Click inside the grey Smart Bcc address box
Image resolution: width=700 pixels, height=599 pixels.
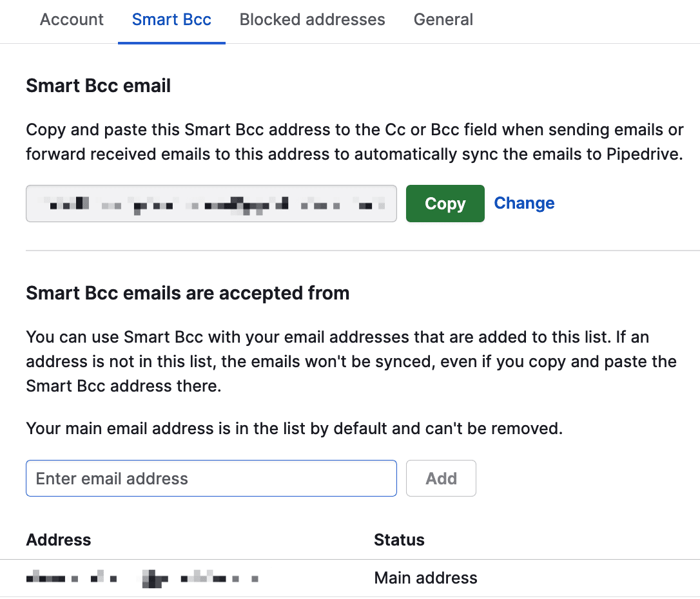[211, 204]
